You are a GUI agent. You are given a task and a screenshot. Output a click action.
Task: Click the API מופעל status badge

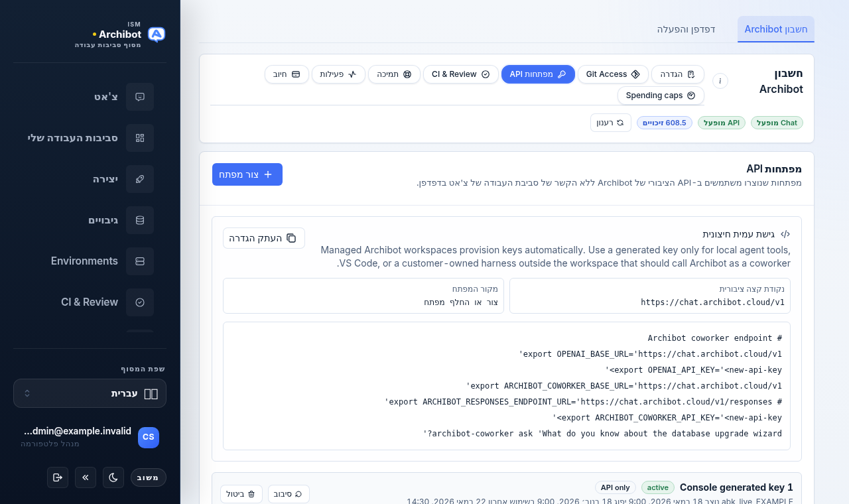722,123
